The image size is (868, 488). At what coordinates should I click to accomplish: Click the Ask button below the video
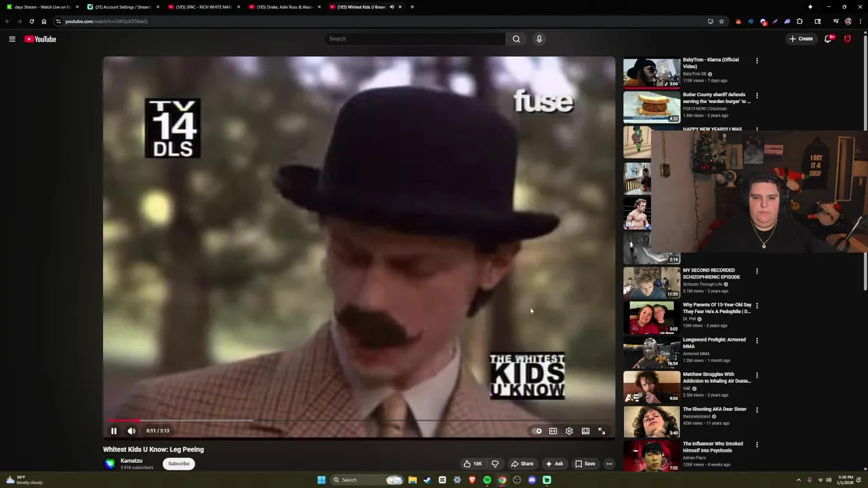pos(553,464)
